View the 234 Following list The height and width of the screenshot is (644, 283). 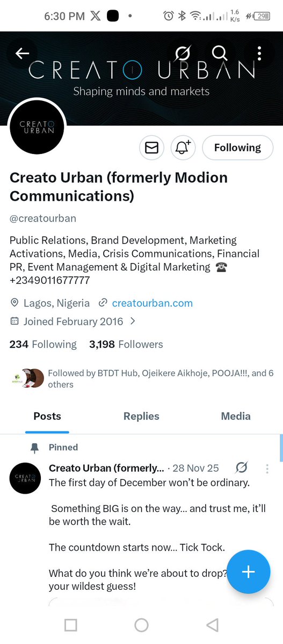pyautogui.click(x=43, y=345)
